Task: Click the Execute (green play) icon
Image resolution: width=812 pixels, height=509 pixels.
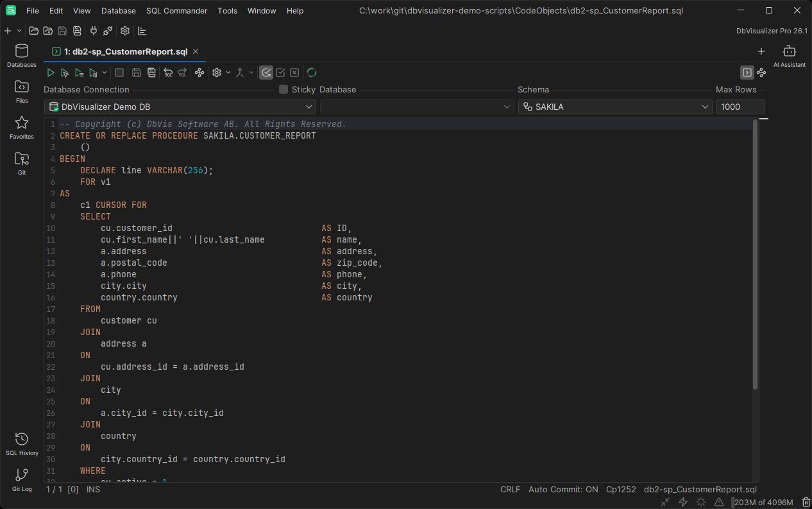Action: coord(51,73)
